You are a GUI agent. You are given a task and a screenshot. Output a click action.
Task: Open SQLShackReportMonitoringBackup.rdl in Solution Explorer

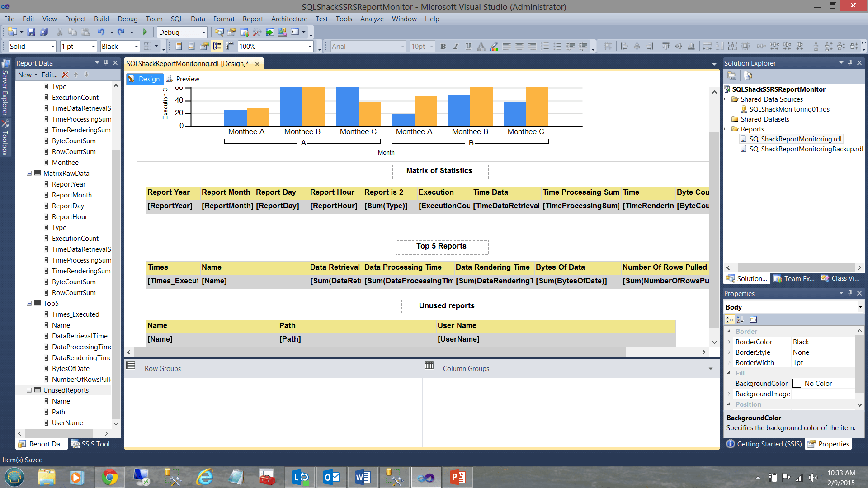coord(806,149)
